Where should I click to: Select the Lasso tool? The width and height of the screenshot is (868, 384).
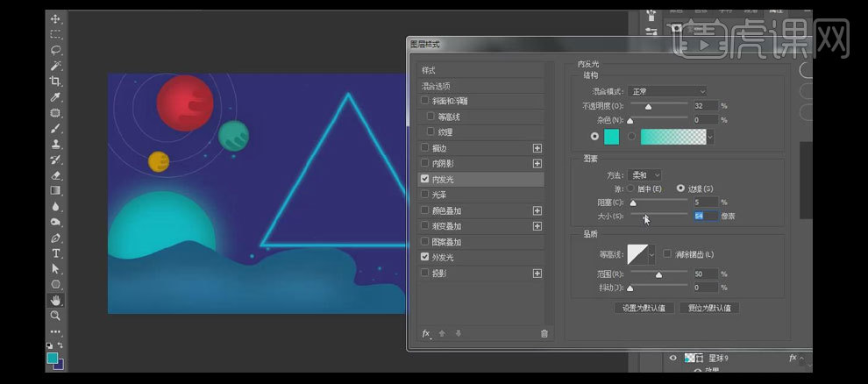(55, 50)
